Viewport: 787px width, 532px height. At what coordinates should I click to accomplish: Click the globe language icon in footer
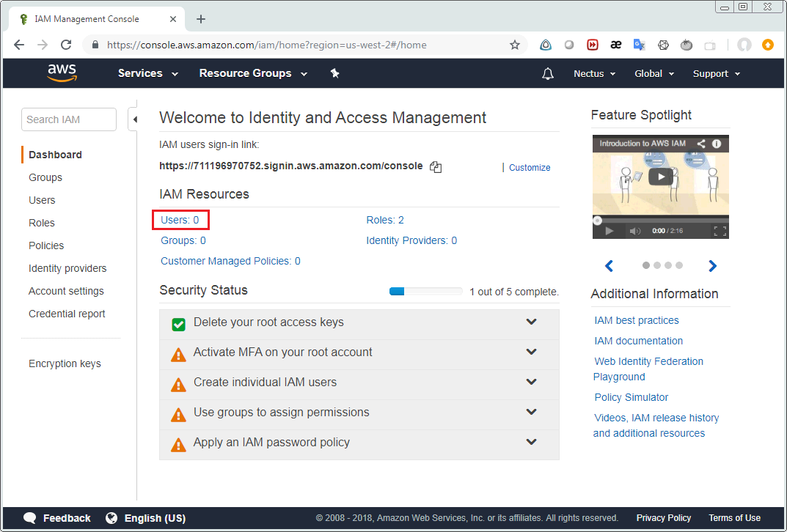111,517
